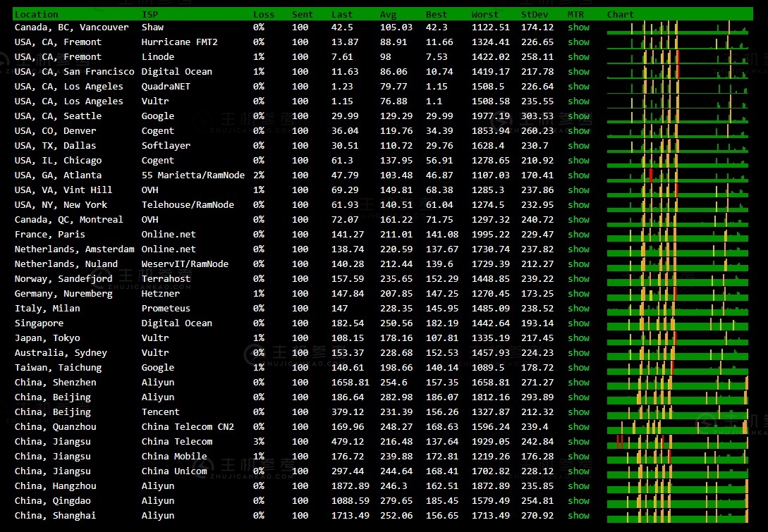Click chart for Jiangsu China Telecom row
The height and width of the screenshot is (532, 768).
(x=678, y=442)
